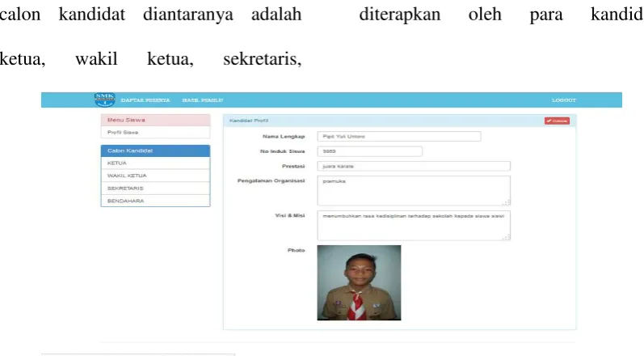Select KETUA under Calon Kandidat
Screen dimensions: 644x356
click(156, 163)
